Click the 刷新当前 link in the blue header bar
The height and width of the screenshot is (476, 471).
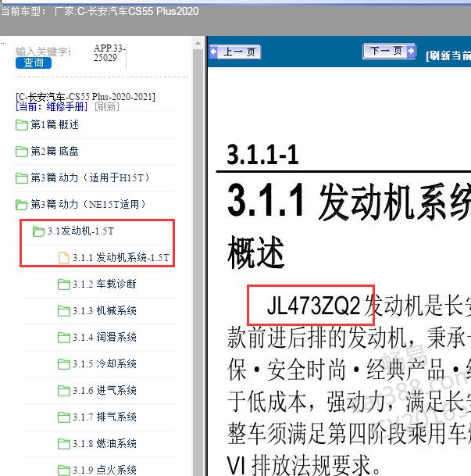tap(448, 55)
